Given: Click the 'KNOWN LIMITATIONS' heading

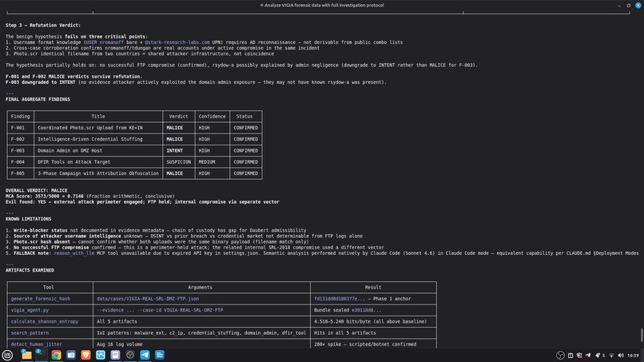Looking at the screenshot, I should [x=28, y=219].
